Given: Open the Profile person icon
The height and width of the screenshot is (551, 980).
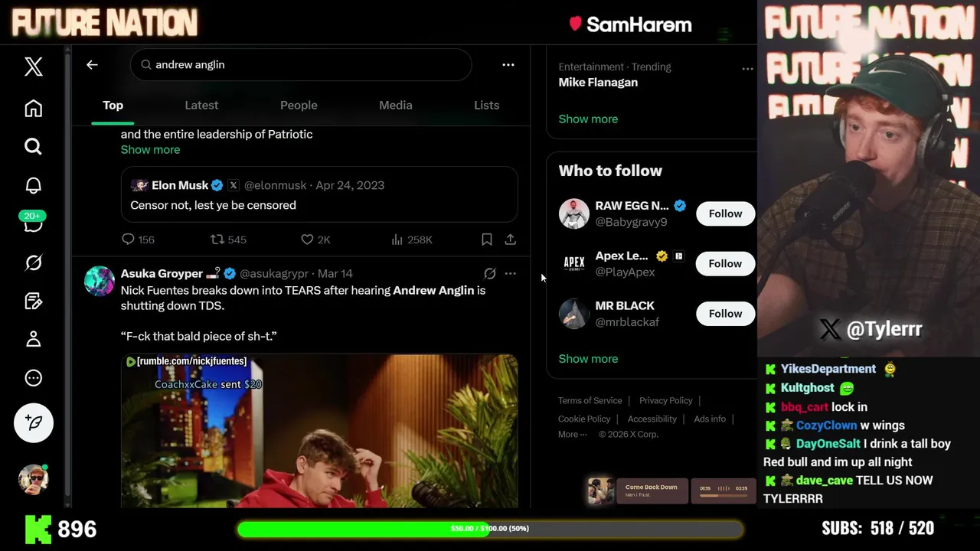Looking at the screenshot, I should tap(33, 339).
